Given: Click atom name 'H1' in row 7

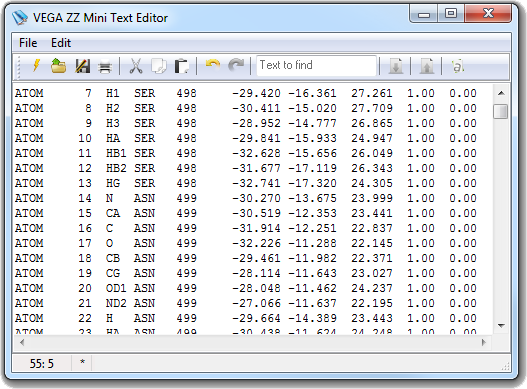Looking at the screenshot, I should coord(113,93).
